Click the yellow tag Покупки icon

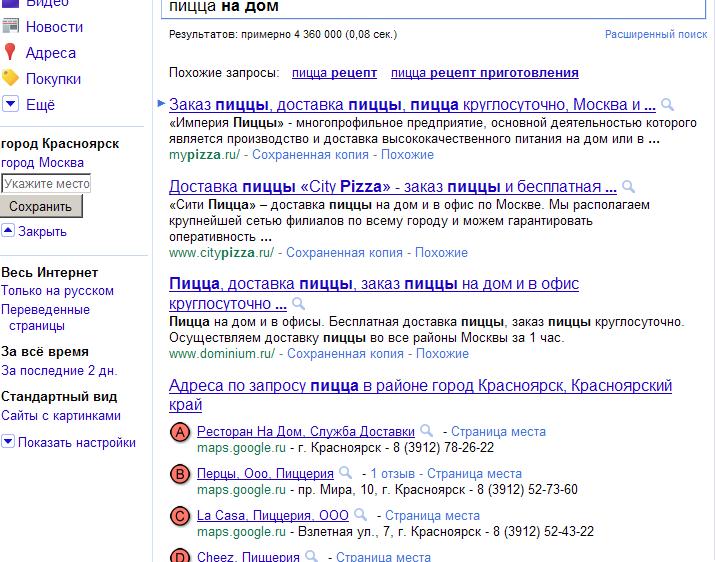10,78
